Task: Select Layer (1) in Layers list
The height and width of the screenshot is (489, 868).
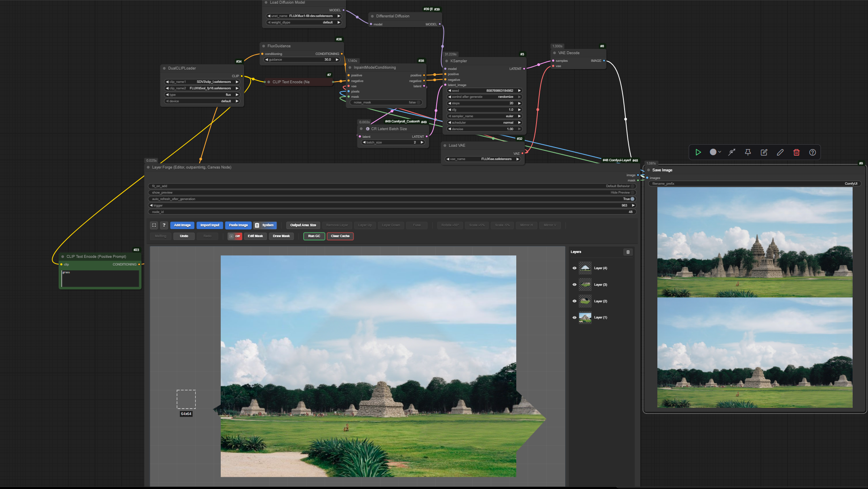Action: 600,318
